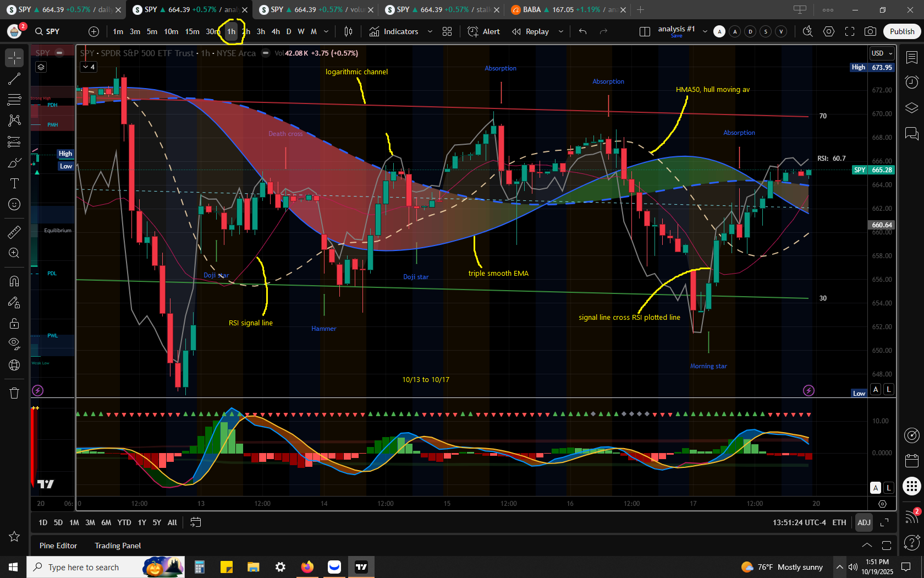Open the object tree layers panel in the right sidebar
The image size is (924, 578).
coord(912,108)
